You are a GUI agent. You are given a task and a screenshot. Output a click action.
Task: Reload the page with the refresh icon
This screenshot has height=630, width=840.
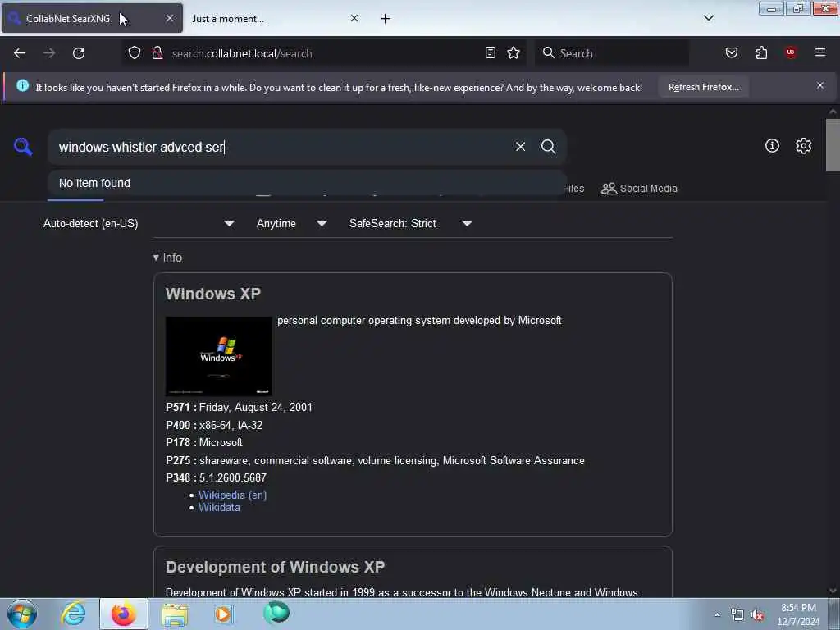click(x=79, y=53)
